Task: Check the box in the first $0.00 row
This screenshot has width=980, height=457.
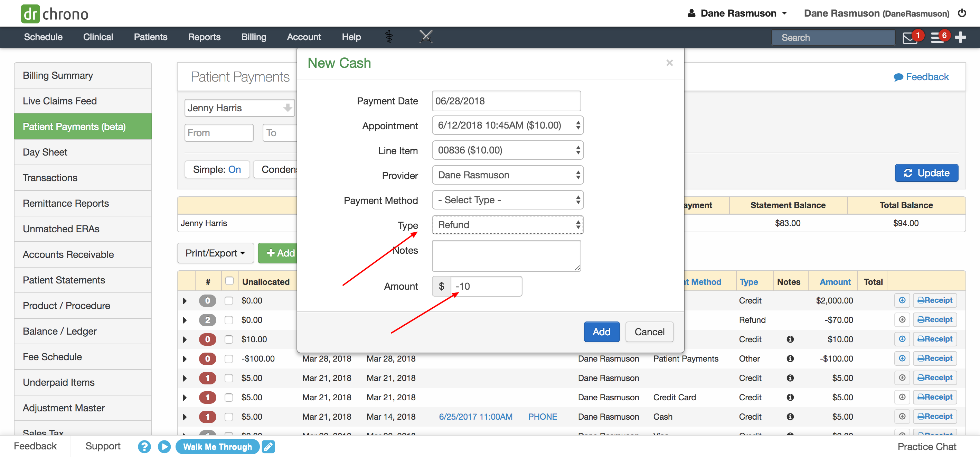Action: [228, 301]
